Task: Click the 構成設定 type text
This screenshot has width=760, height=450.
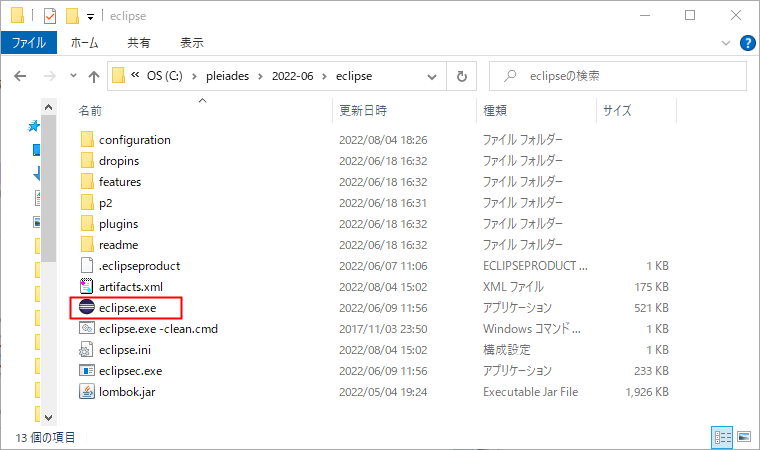Action: click(507, 350)
